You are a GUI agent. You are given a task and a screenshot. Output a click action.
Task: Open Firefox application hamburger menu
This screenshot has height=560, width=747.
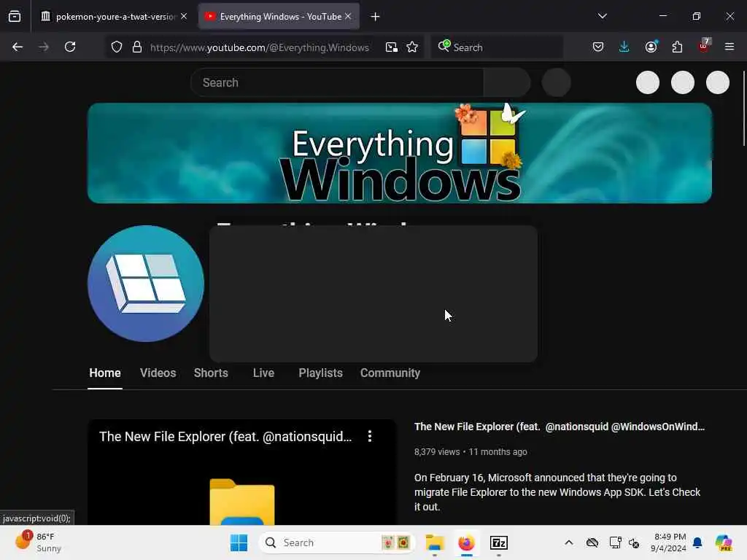729,47
